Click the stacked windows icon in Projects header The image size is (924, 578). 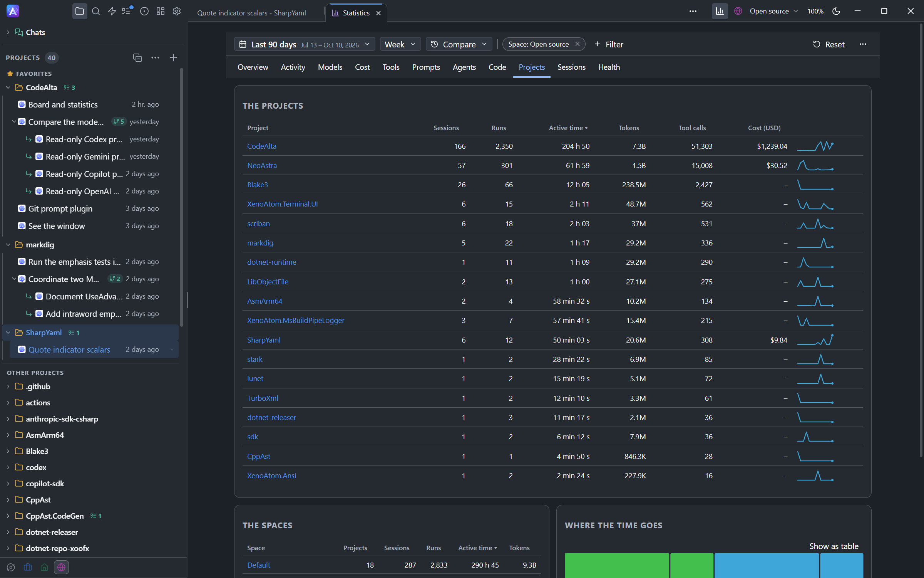137,58
